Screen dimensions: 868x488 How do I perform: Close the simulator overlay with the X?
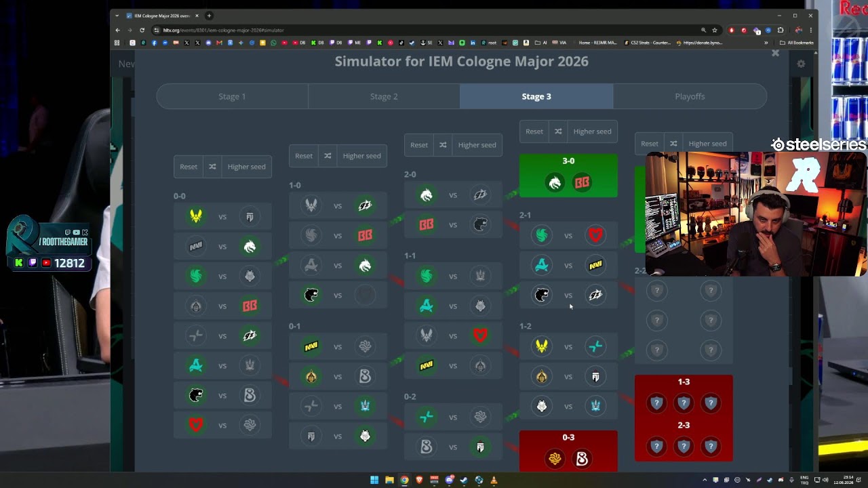[x=775, y=53]
